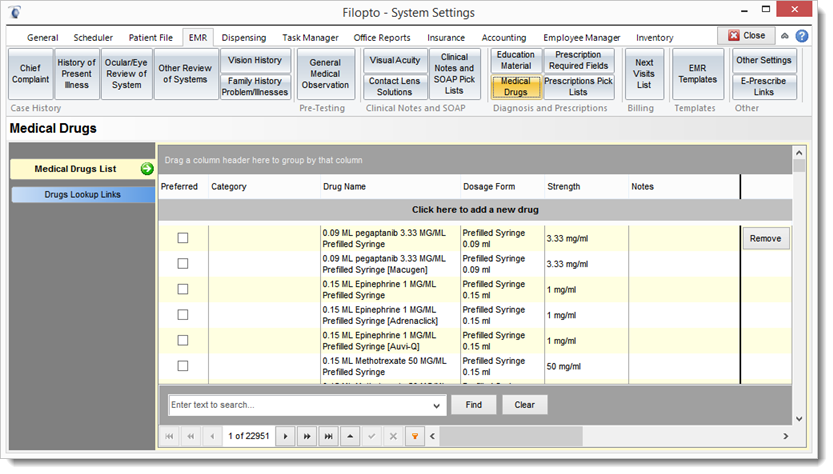Go to first record navigator button
833x474 pixels.
point(169,436)
